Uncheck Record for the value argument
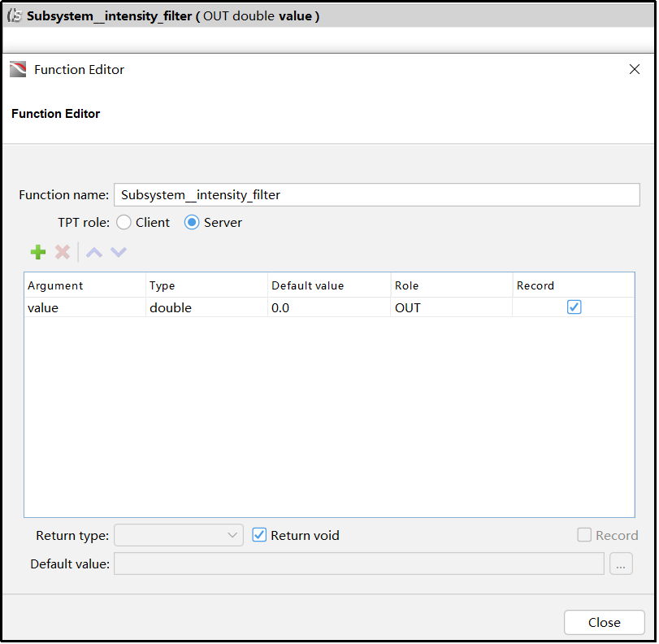The image size is (659, 644). tap(574, 307)
